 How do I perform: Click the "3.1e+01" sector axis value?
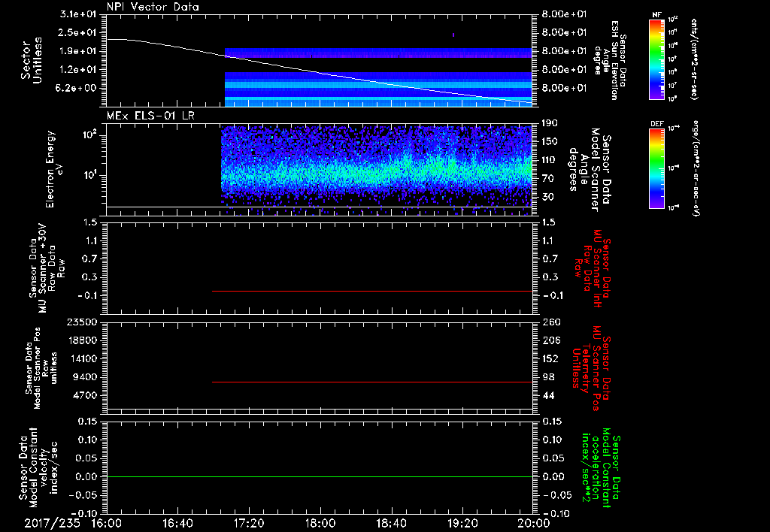(78, 14)
